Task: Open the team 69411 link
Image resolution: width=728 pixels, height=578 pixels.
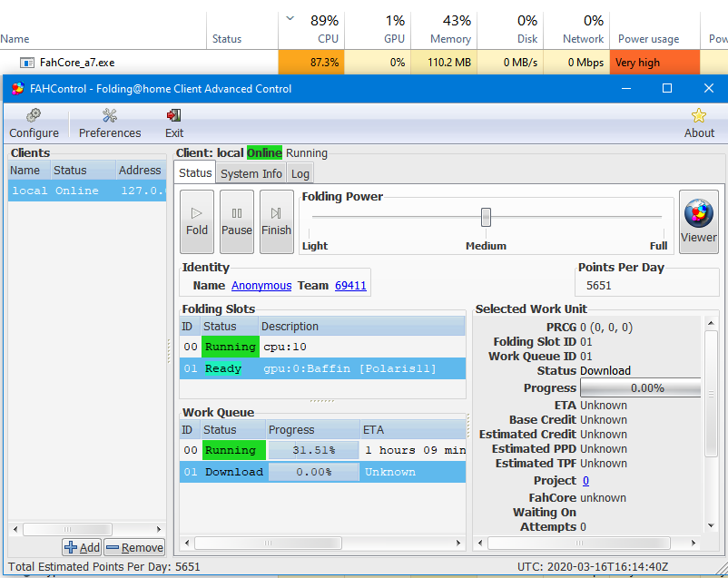Action: pyautogui.click(x=350, y=286)
